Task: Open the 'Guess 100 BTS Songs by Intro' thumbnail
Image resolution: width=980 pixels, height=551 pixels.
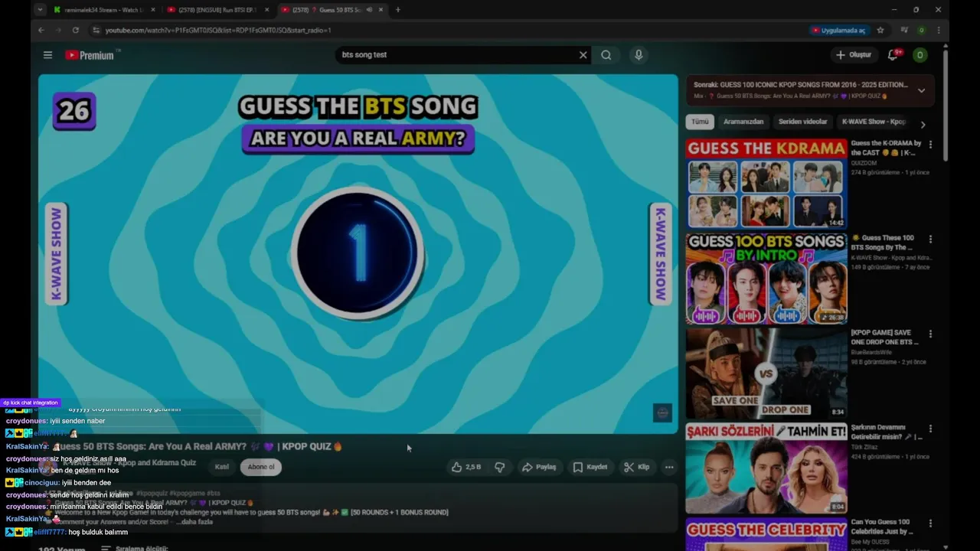Action: pyautogui.click(x=766, y=279)
